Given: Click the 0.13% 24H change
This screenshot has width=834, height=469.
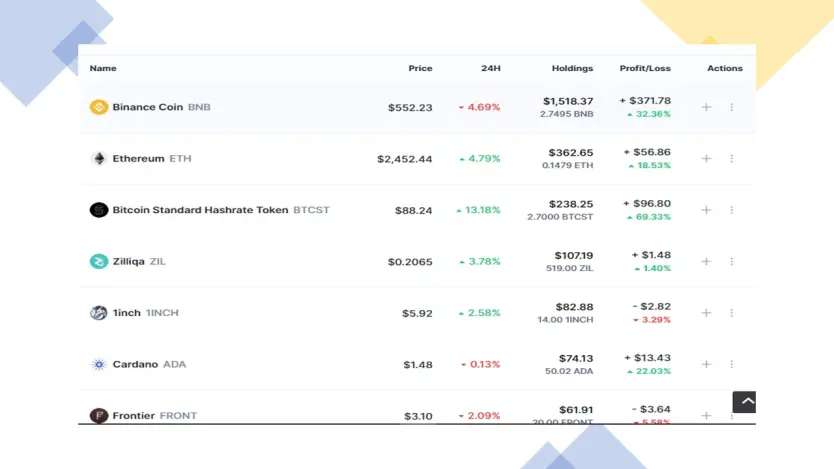Looking at the screenshot, I should pos(480,364).
